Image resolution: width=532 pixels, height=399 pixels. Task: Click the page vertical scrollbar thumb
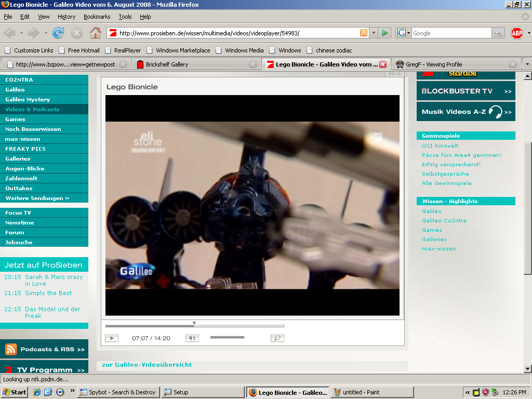click(528, 208)
